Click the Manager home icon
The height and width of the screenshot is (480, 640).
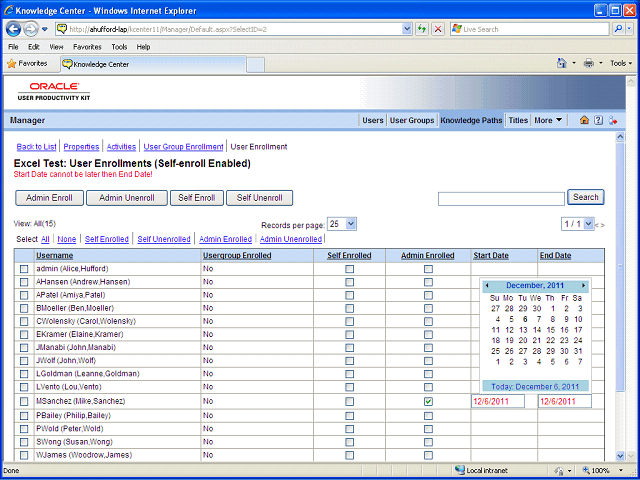pos(584,120)
